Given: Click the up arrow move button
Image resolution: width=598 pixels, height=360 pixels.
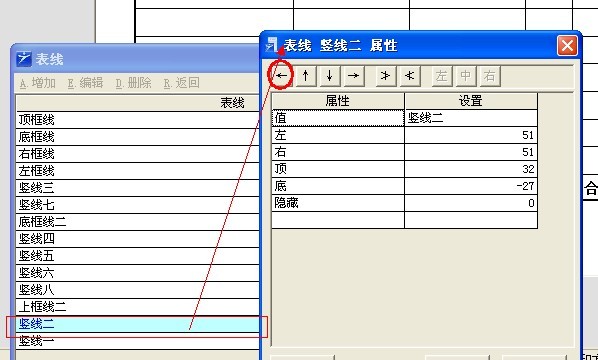Looking at the screenshot, I should 306,76.
